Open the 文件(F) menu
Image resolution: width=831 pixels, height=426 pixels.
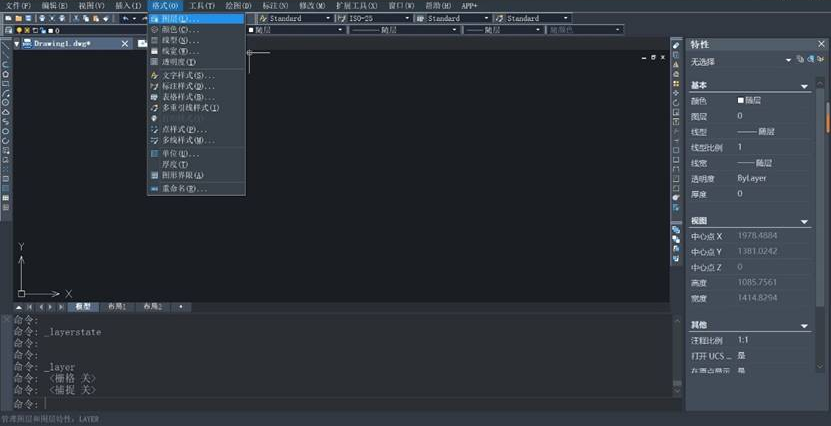pos(18,6)
